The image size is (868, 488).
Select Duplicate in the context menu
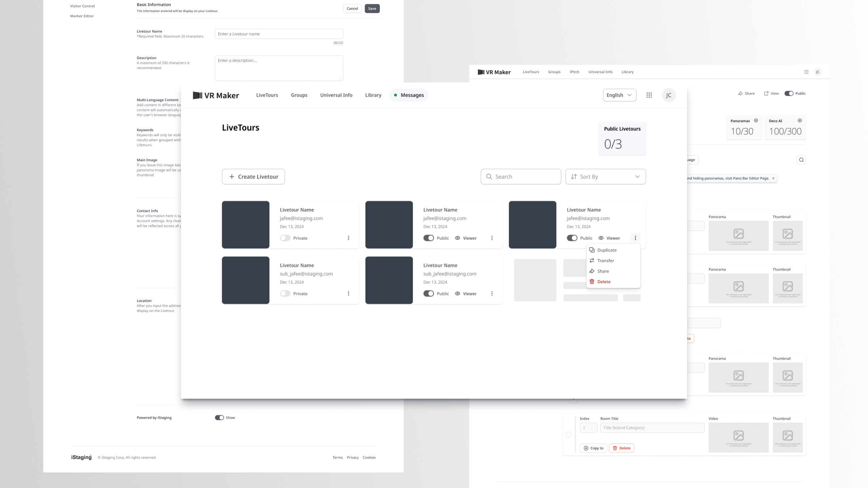coord(607,250)
